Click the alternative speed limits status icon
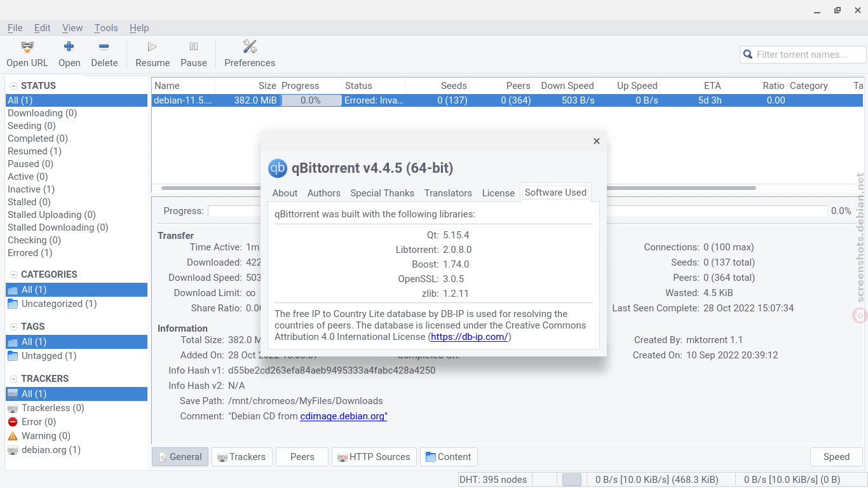This screenshot has height=488, width=868. (x=572, y=480)
